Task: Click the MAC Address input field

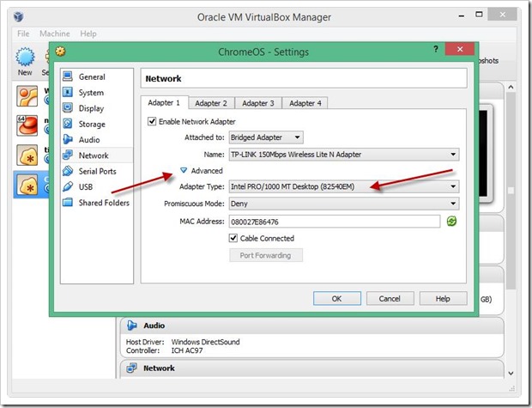Action: pos(335,222)
